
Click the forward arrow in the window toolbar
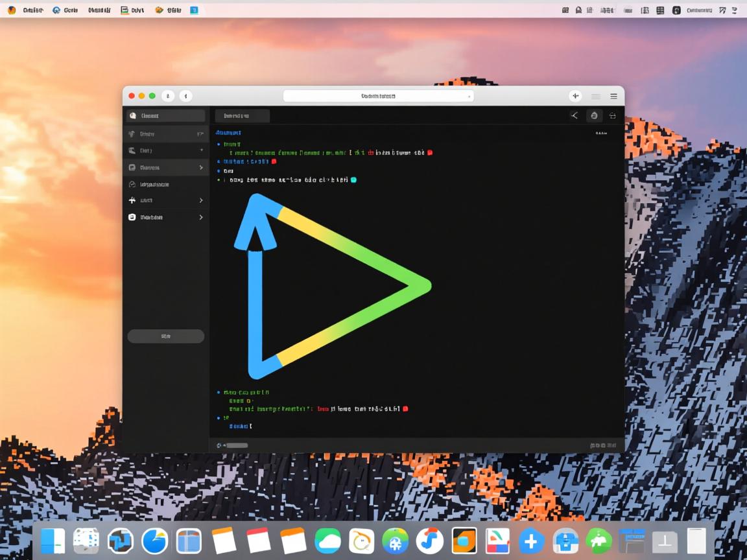pos(186,96)
